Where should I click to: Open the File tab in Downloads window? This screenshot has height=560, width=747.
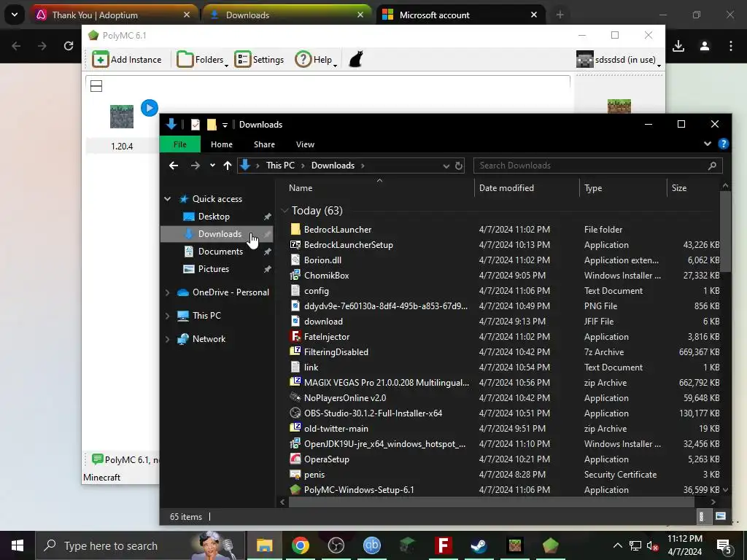point(180,144)
